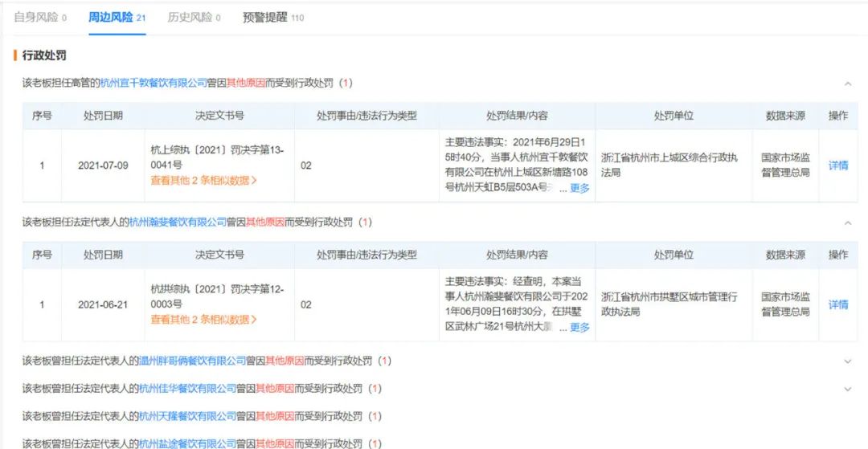View similar data under 杭拱综执 document number

[x=203, y=320]
